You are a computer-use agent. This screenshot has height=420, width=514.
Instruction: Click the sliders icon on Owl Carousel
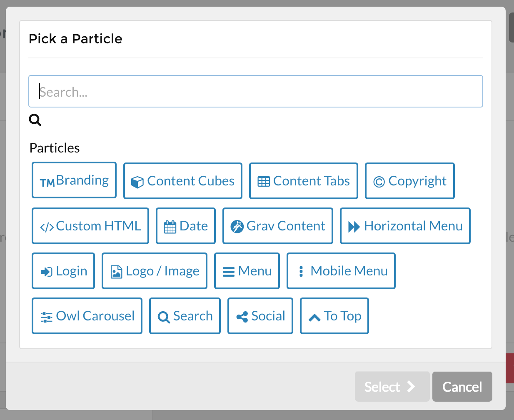pos(46,317)
